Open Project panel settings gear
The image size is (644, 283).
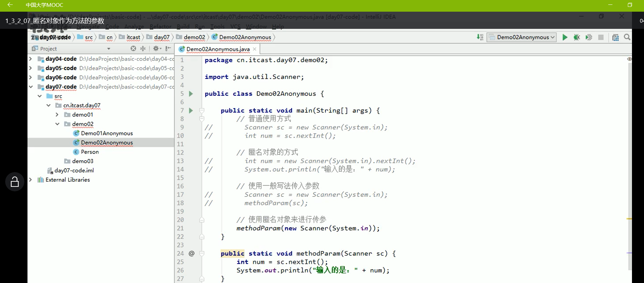click(157, 48)
